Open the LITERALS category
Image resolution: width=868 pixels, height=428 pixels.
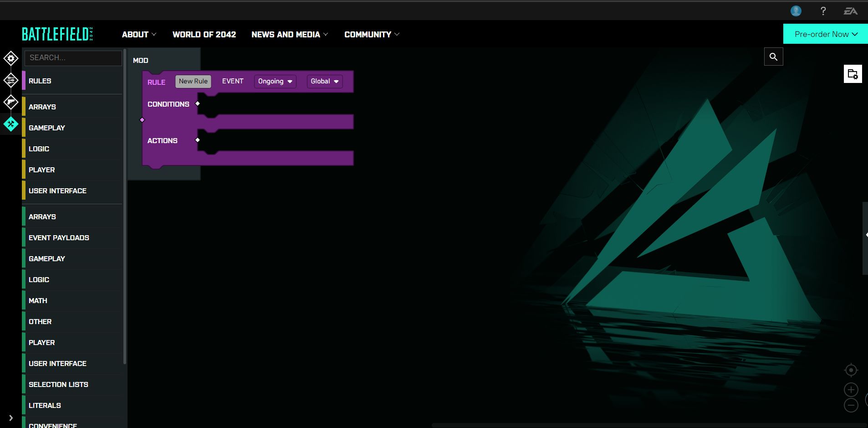[x=72, y=405]
